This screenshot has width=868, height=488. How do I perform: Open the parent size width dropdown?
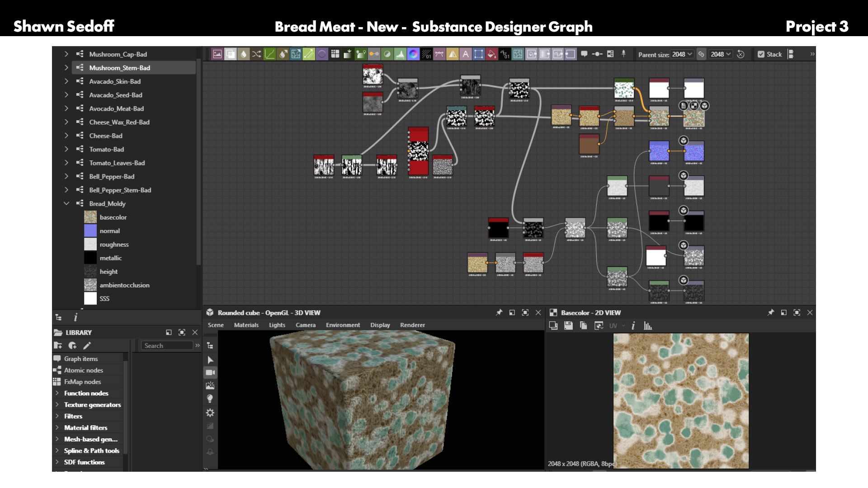pos(682,54)
